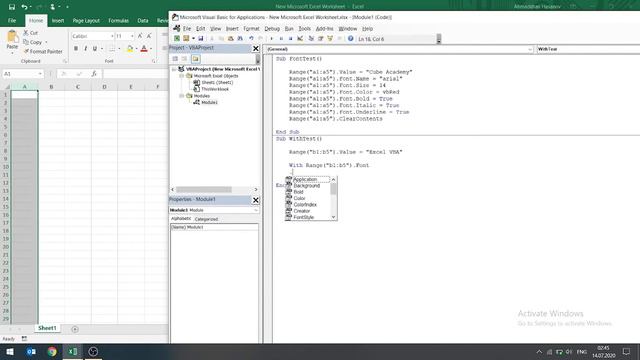The height and width of the screenshot is (360, 640).
Task: Open font size 11 dropdown
Action: (x=132, y=36)
